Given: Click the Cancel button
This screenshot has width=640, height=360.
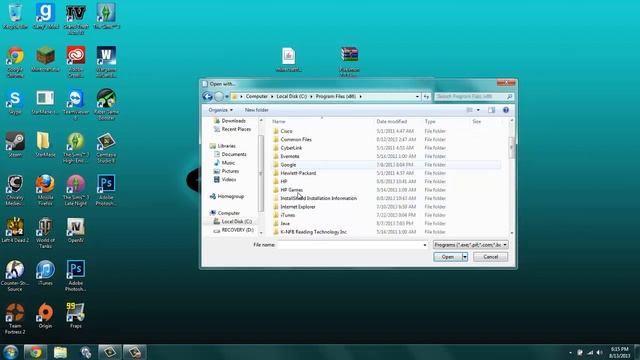Looking at the screenshot, I should coord(491,257).
